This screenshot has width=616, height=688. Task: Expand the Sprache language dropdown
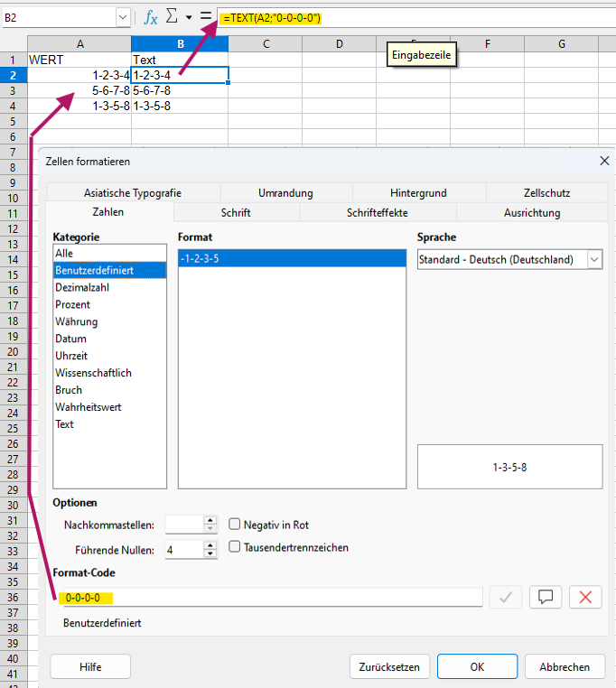point(594,259)
